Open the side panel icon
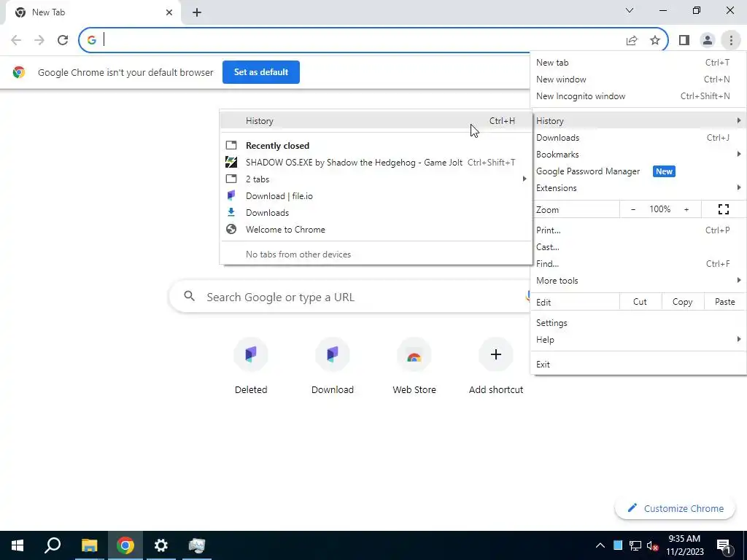Image resolution: width=747 pixels, height=560 pixels. pos(684,41)
